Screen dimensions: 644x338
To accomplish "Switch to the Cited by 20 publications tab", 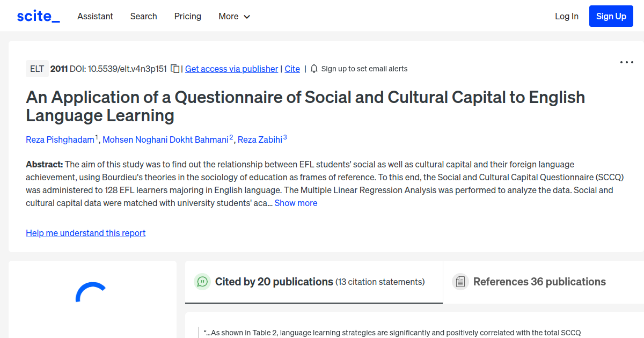I will pos(274,281).
